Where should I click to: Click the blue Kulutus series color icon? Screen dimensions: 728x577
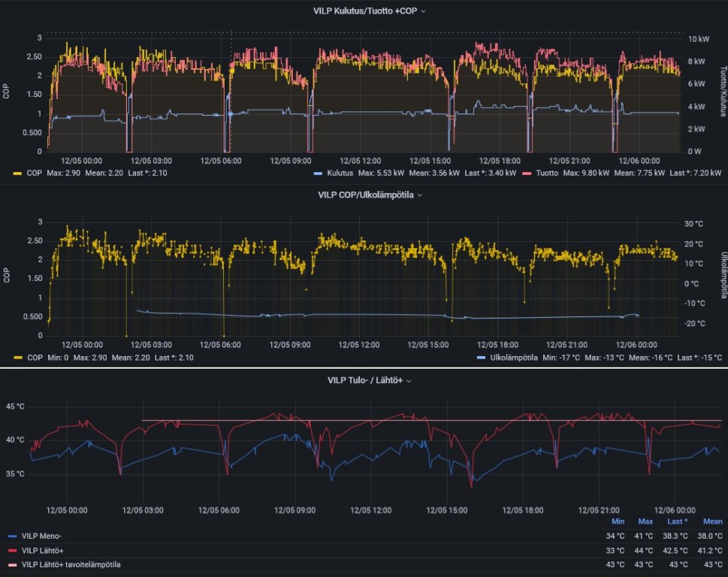point(317,173)
